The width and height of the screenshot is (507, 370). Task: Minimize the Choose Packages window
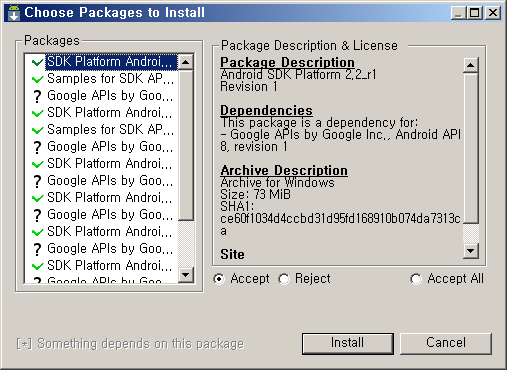click(x=459, y=13)
